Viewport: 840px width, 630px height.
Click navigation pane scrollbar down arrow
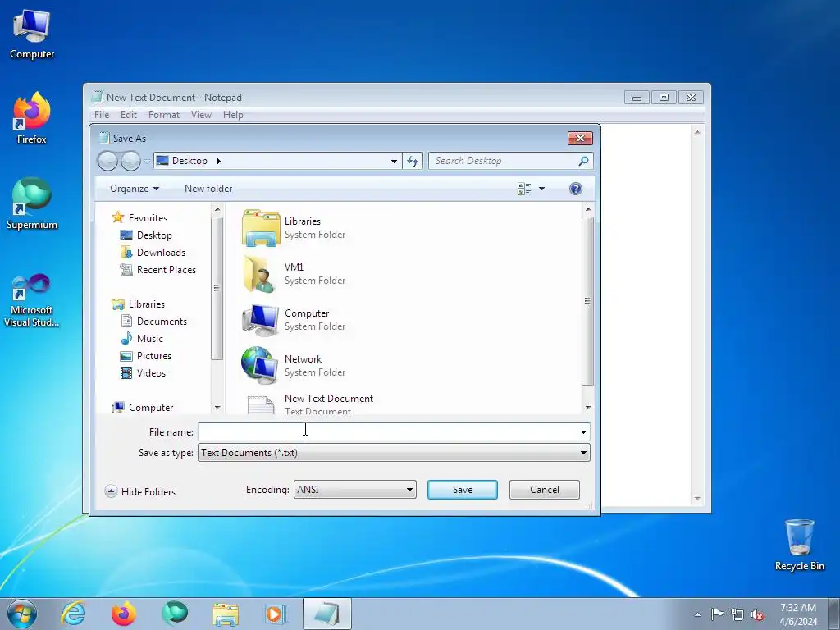click(x=217, y=408)
